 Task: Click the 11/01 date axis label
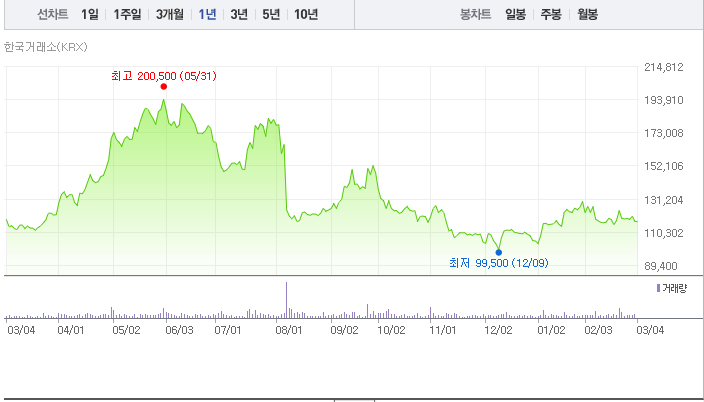[x=443, y=330]
